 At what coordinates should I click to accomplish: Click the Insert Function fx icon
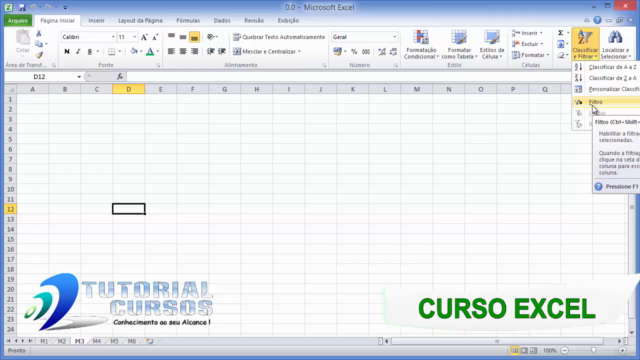pos(120,77)
